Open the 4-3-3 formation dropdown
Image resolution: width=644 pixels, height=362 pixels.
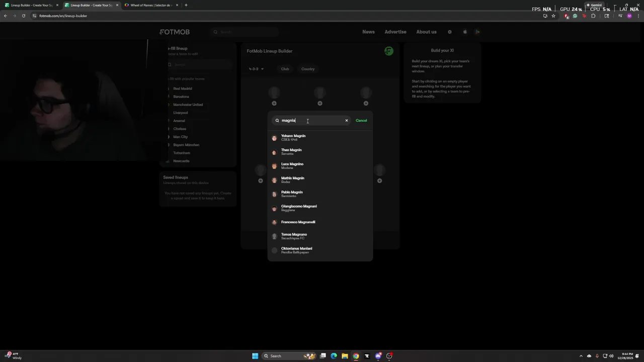tap(256, 69)
